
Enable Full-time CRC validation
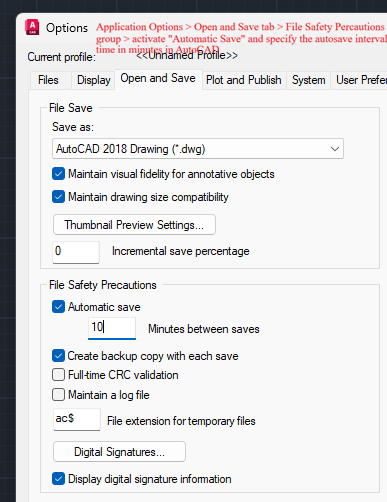58,375
